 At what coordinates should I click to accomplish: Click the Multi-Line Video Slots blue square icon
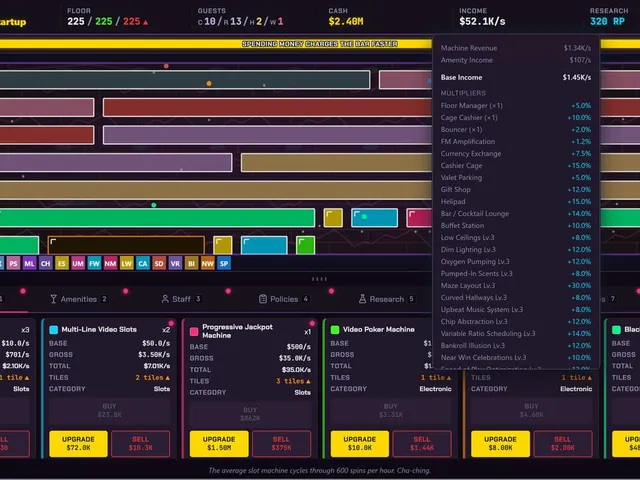pyautogui.click(x=53, y=330)
